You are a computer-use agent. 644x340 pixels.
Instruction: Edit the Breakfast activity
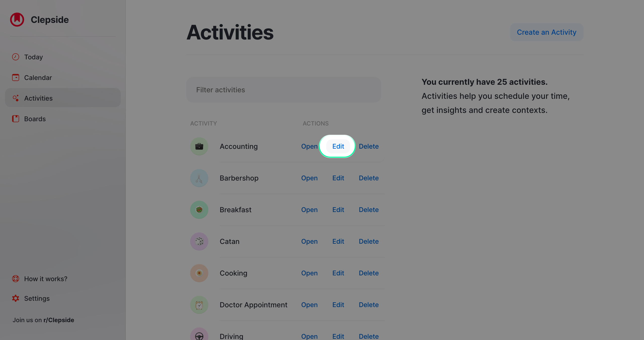tap(338, 209)
